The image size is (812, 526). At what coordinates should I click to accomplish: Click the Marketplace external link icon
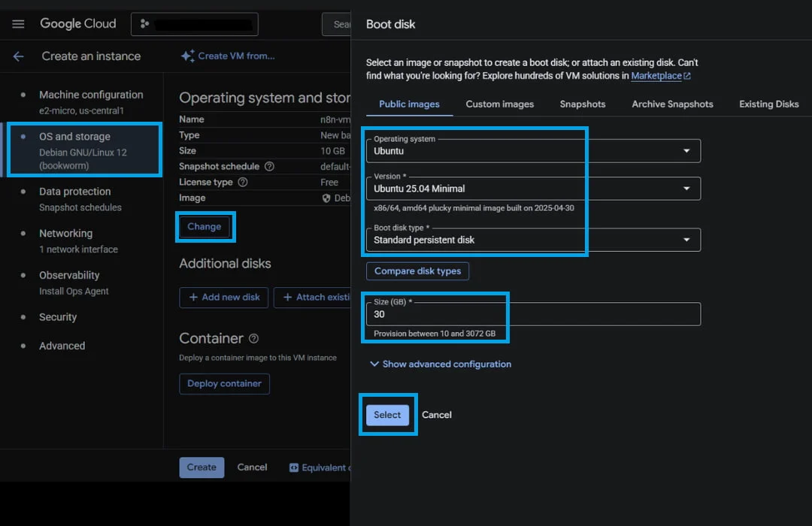coord(687,76)
